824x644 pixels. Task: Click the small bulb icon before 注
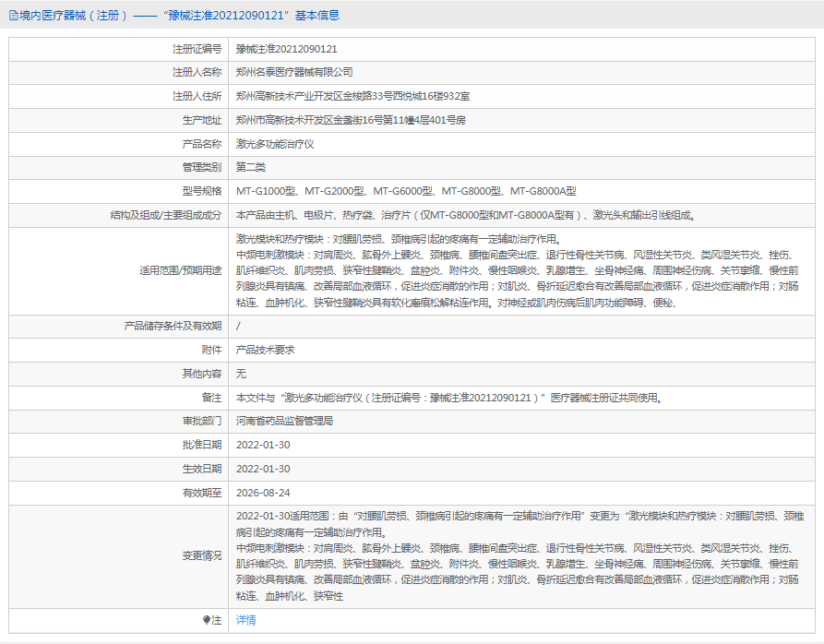pos(207,620)
